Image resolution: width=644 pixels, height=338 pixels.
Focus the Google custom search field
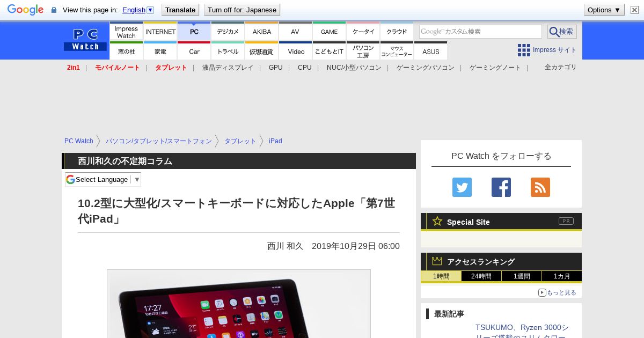[480, 32]
